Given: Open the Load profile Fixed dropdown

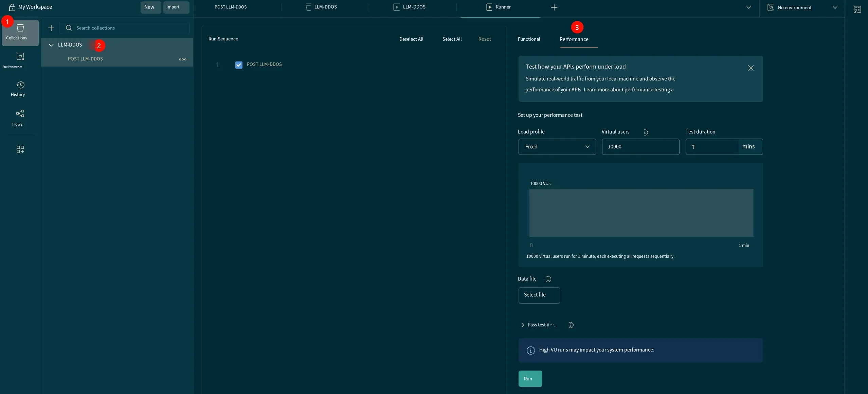Looking at the screenshot, I should pyautogui.click(x=557, y=147).
